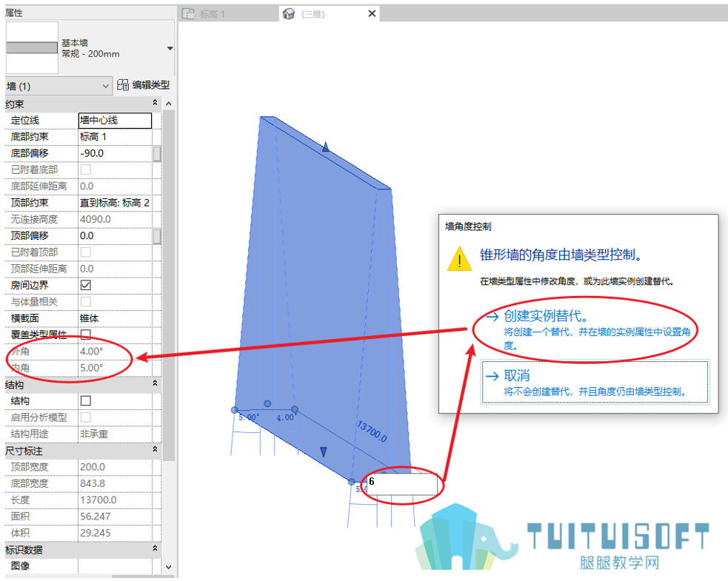
Task: Click the 定位线 value field 墙中心线
Action: (115, 120)
